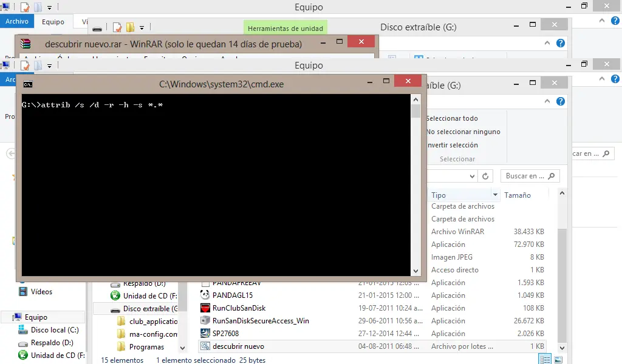The width and height of the screenshot is (622, 364).
Task: Open ma-config.com folder in tree
Action: coord(153,334)
